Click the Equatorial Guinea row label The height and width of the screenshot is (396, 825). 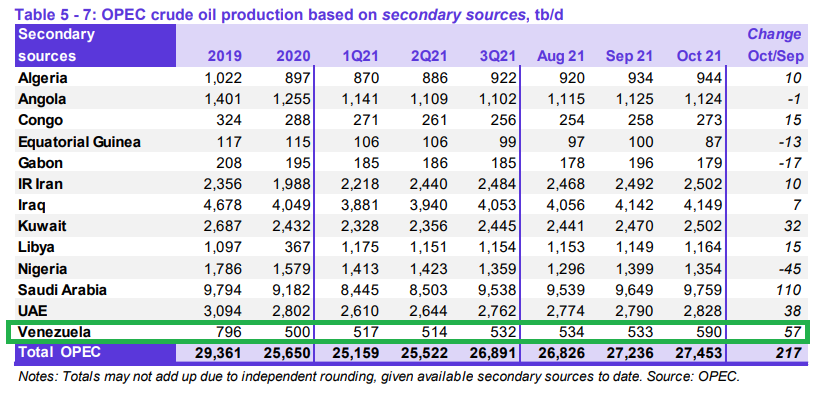click(x=79, y=142)
